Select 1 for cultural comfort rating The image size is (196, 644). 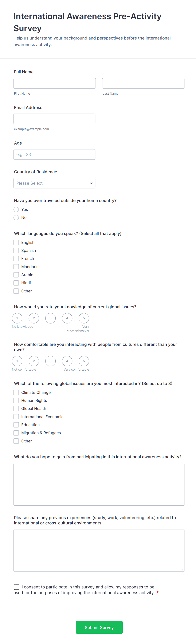(17, 361)
